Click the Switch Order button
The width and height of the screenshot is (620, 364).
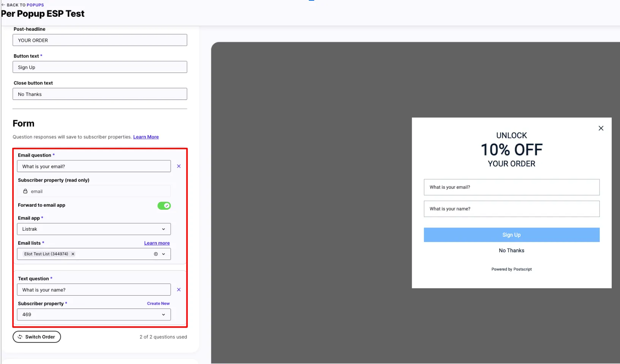click(x=36, y=337)
